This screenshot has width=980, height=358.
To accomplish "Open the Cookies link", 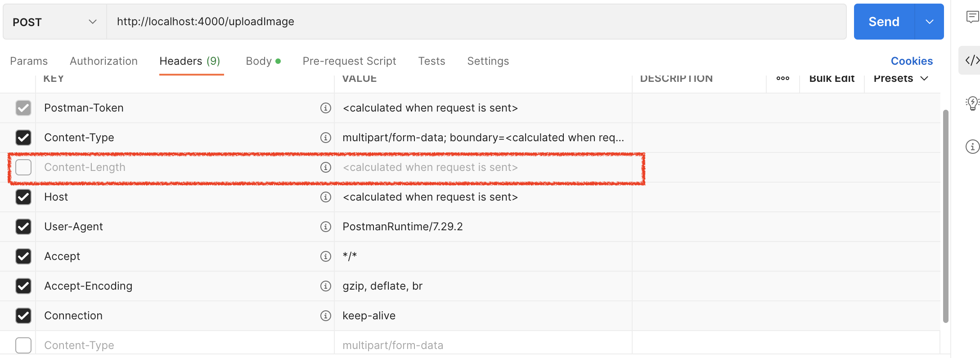I will 912,61.
